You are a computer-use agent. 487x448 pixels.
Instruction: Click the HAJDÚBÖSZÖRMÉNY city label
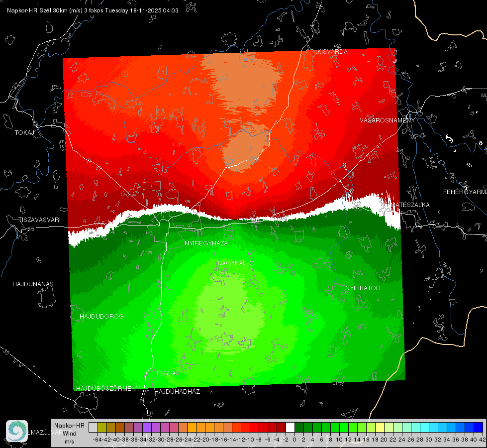tap(108, 388)
